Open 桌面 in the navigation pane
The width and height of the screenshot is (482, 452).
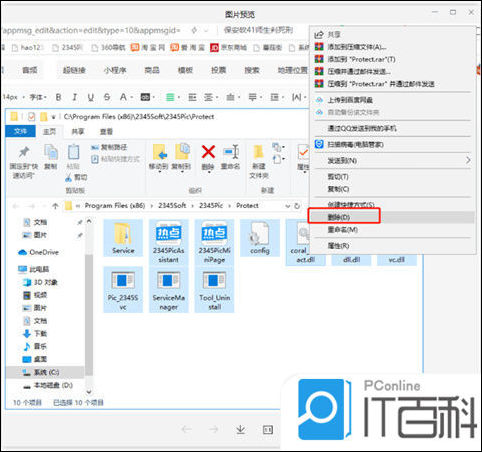pyautogui.click(x=35, y=359)
